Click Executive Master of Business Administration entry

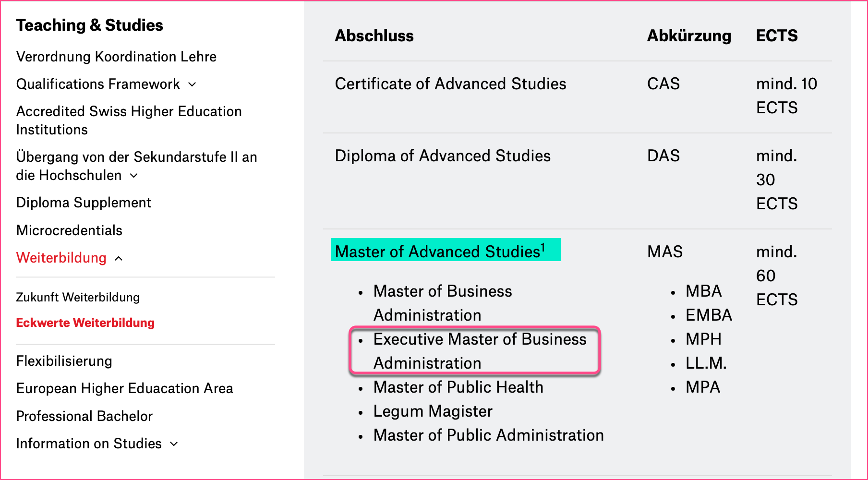(x=479, y=351)
